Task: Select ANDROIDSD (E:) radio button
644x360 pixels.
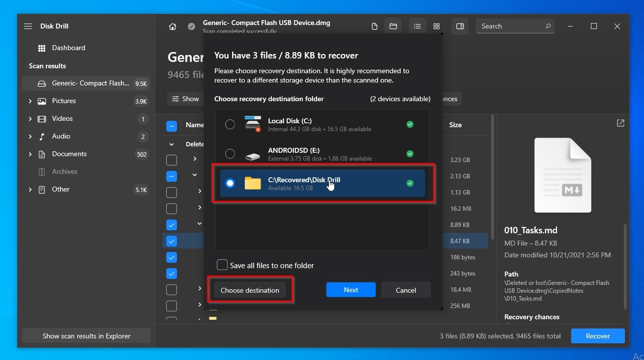Action: click(230, 154)
